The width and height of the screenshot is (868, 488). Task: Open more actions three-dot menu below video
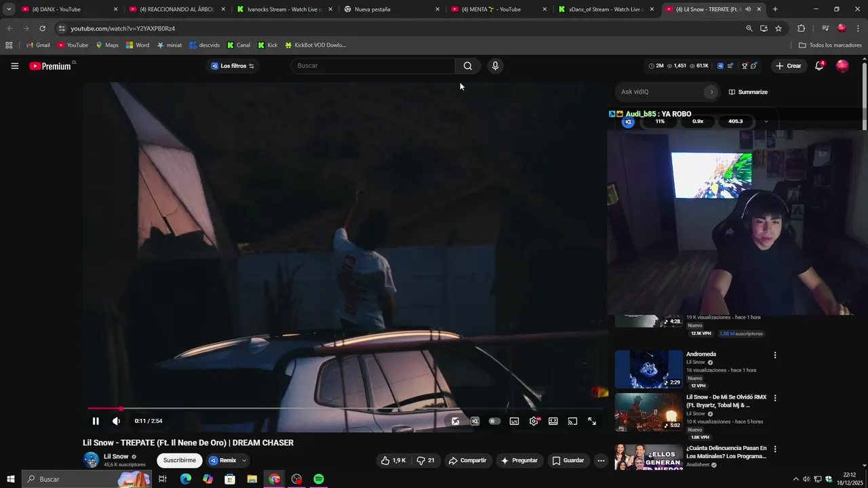click(x=601, y=460)
